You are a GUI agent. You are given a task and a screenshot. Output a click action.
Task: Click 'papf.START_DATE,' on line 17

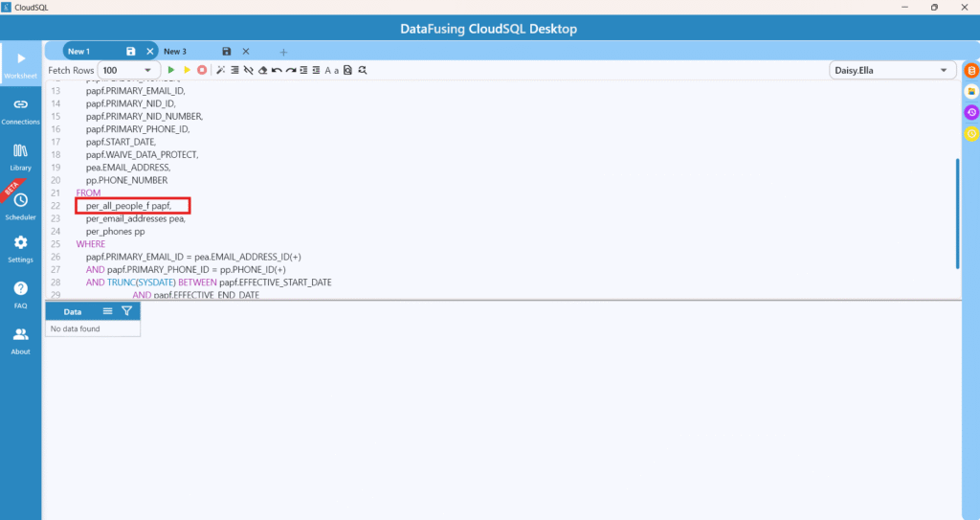(x=121, y=142)
